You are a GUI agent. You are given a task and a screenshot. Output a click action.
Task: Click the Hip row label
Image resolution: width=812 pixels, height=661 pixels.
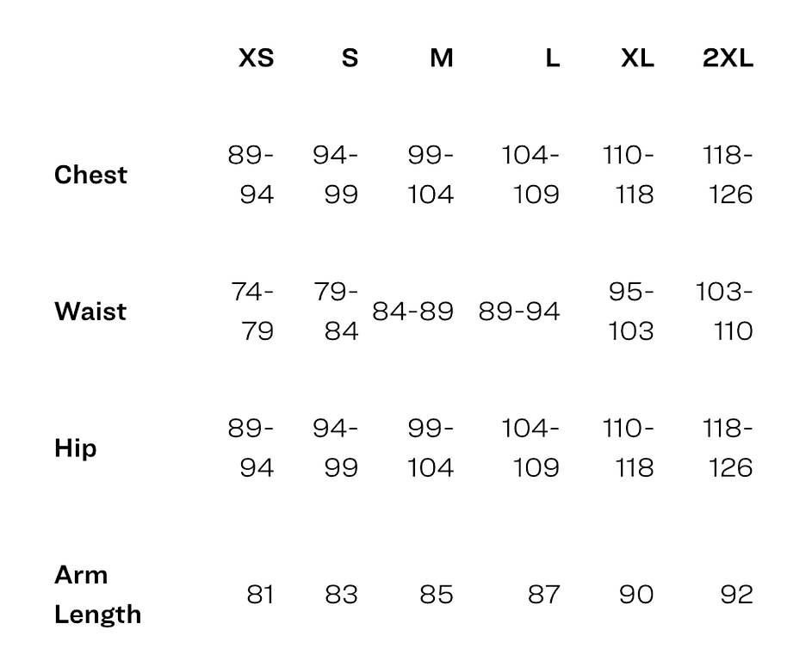76,448
